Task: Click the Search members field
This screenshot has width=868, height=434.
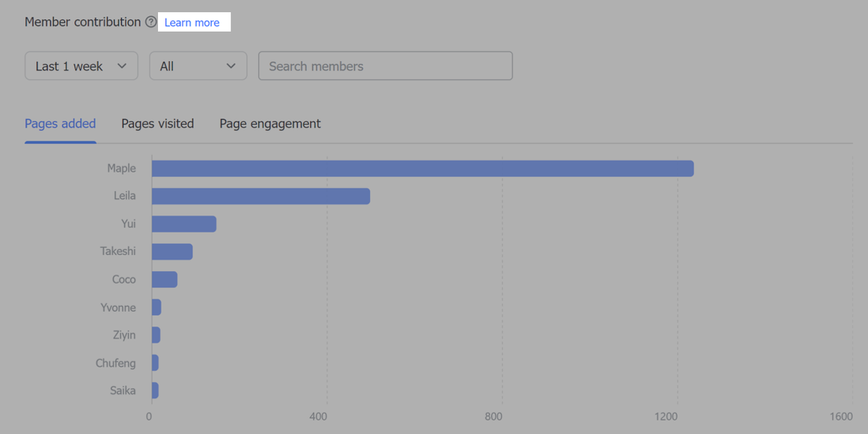Action: pyautogui.click(x=385, y=66)
